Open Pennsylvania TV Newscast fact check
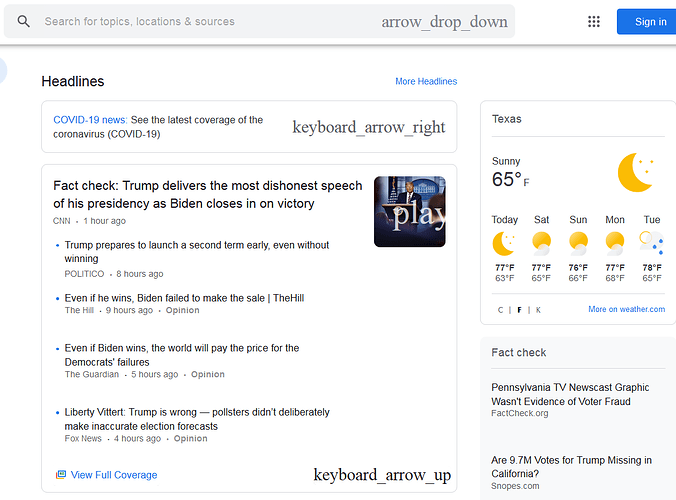Viewport: 676px width, 500px height. click(x=570, y=394)
